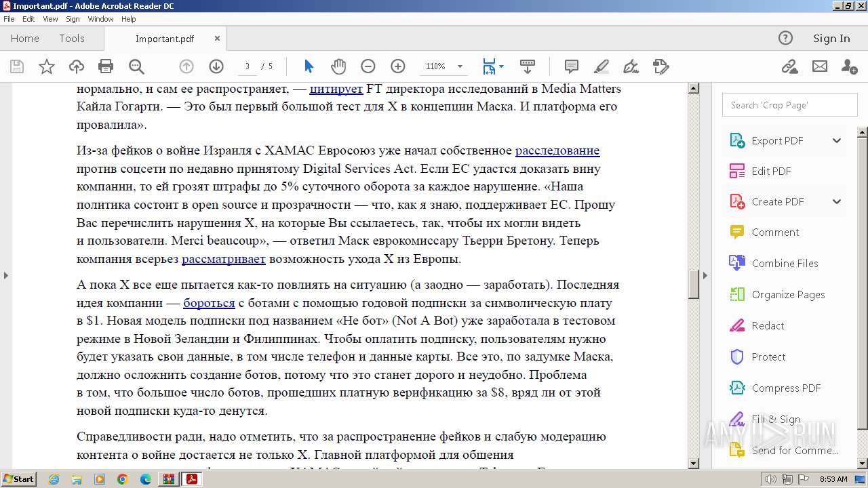Click the document scrollbar down arrow

coord(694,464)
